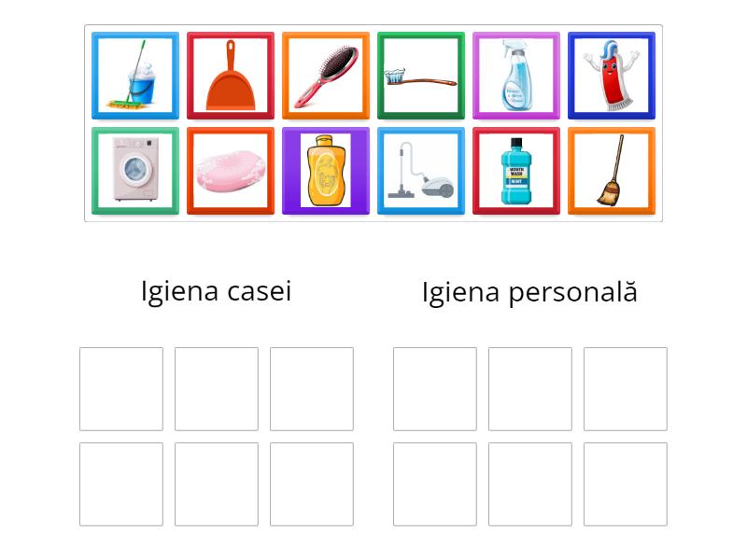Screen dimensions: 747x560
Task: Click first empty slot under Igiena personală
Action: pyautogui.click(x=435, y=389)
